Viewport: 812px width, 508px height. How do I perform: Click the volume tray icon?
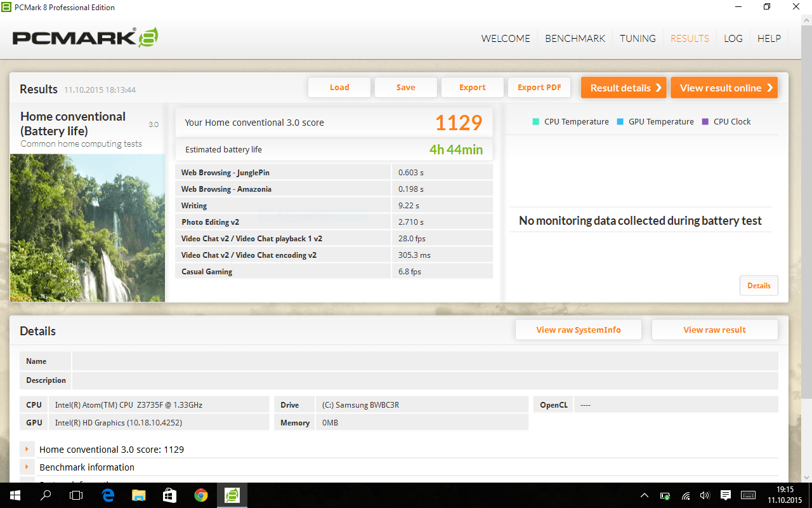[705, 495]
